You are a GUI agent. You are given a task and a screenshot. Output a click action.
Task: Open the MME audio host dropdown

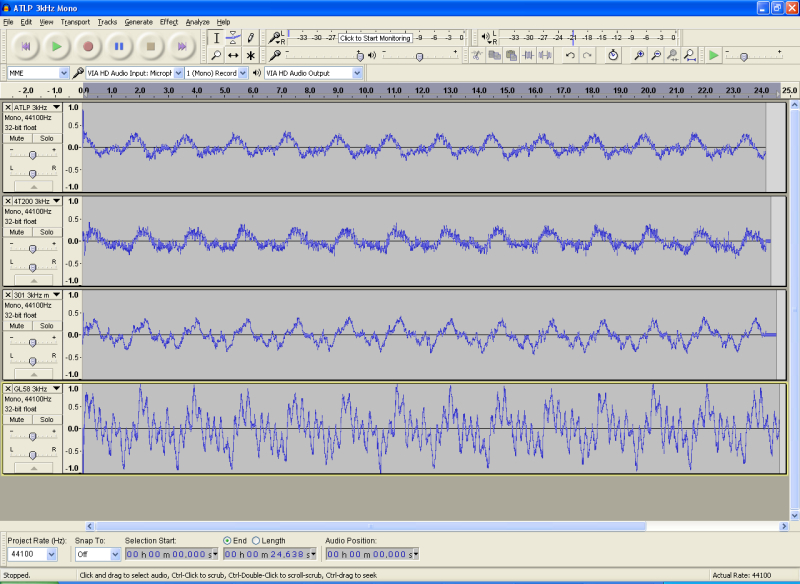[x=65, y=73]
